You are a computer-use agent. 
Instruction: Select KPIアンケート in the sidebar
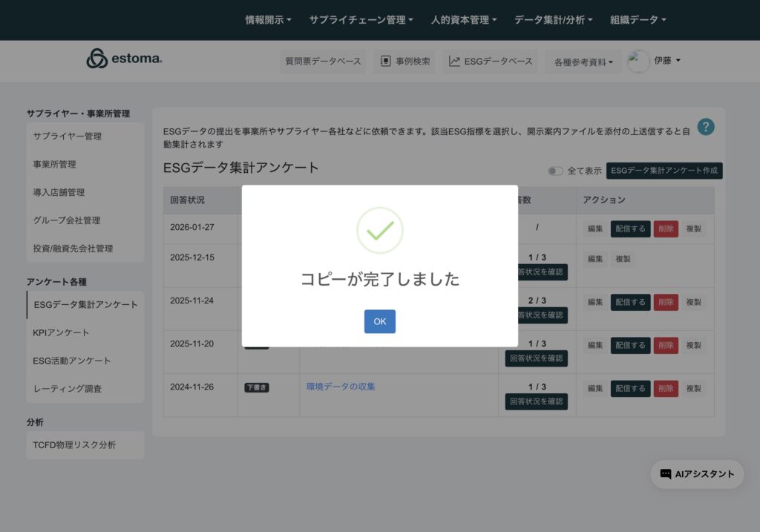[x=61, y=332]
